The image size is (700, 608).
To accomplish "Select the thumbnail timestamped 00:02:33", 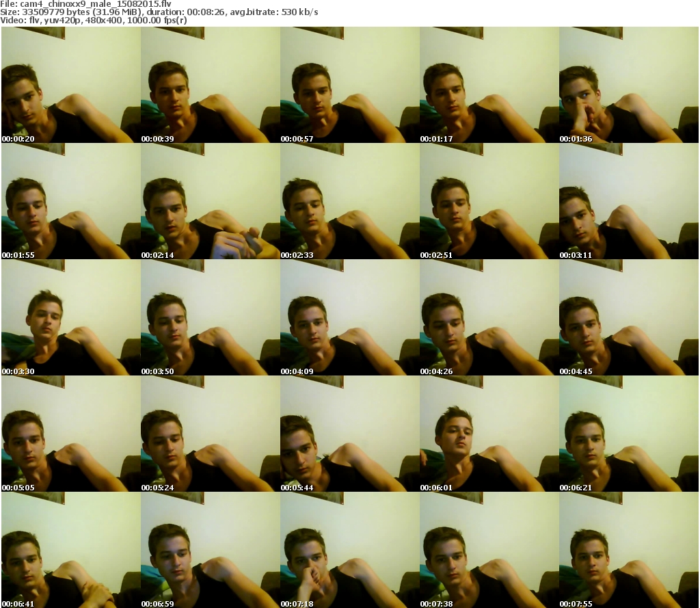I will click(x=349, y=201).
